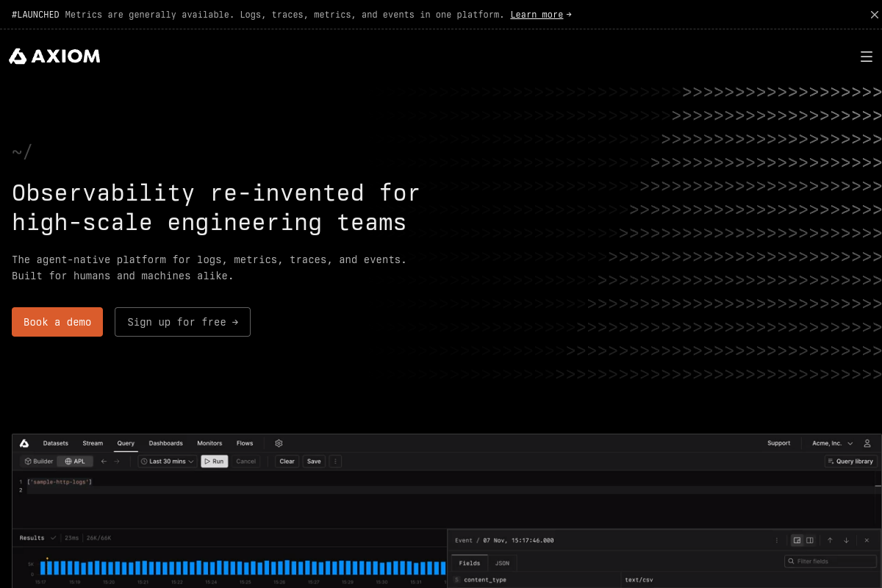The image size is (882, 588).
Task: Close the event details panel
Action: click(867, 540)
